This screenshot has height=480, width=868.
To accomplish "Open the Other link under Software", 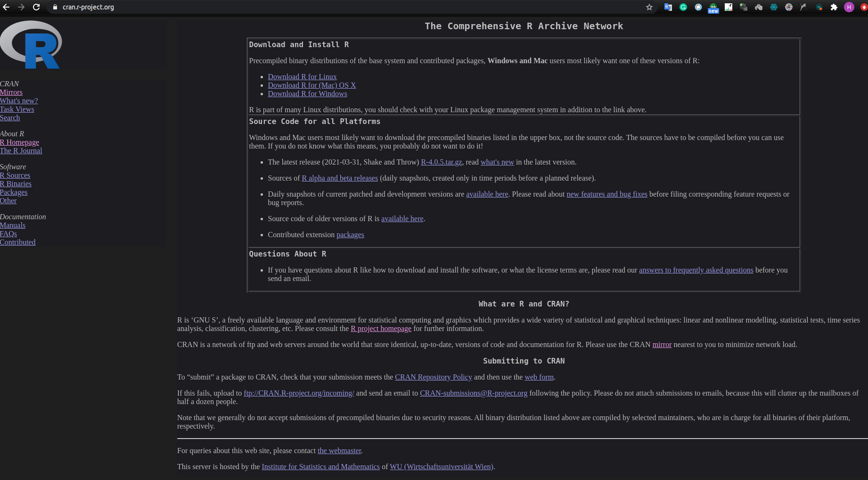I will point(8,201).
